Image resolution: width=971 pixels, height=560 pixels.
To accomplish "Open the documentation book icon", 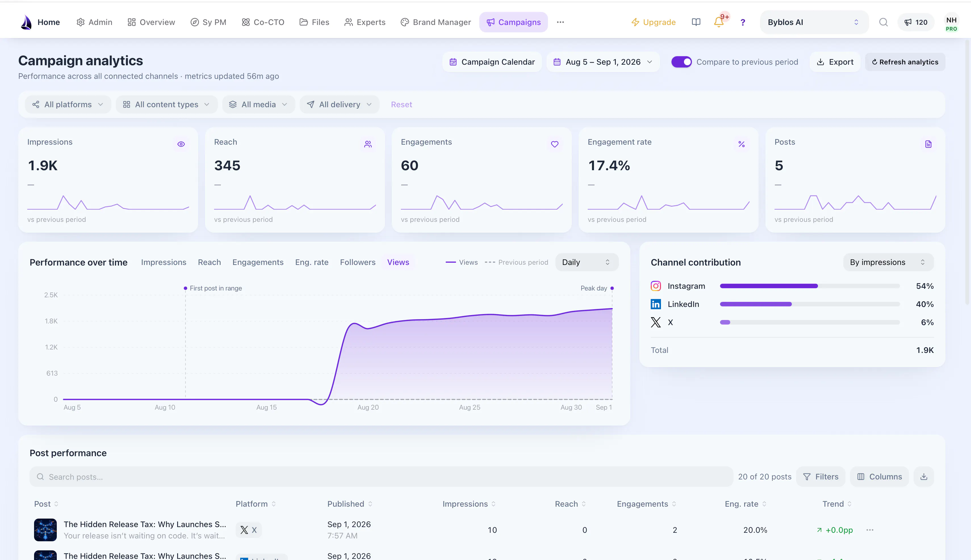I will point(696,22).
